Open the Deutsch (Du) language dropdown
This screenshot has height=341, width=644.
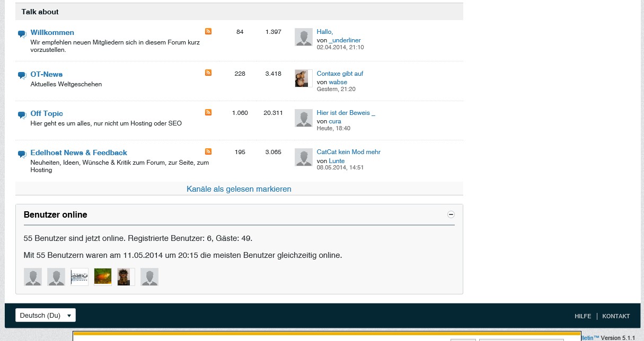(46, 316)
